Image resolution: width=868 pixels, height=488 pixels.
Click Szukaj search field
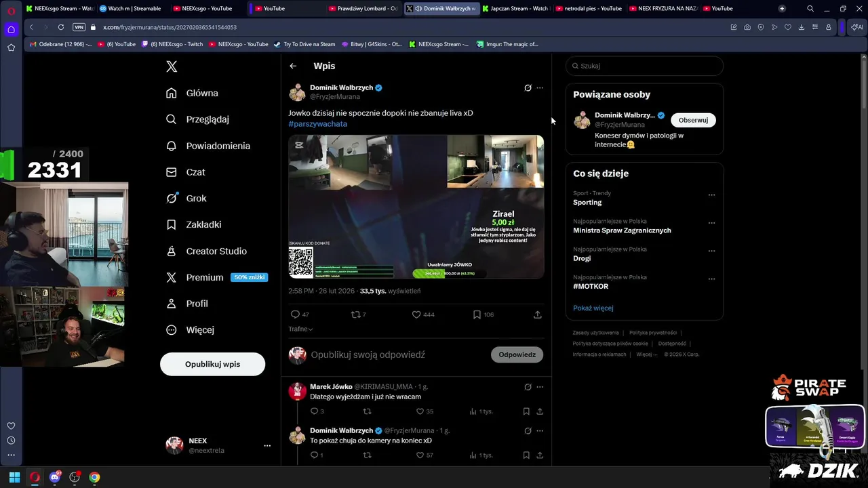click(x=644, y=66)
